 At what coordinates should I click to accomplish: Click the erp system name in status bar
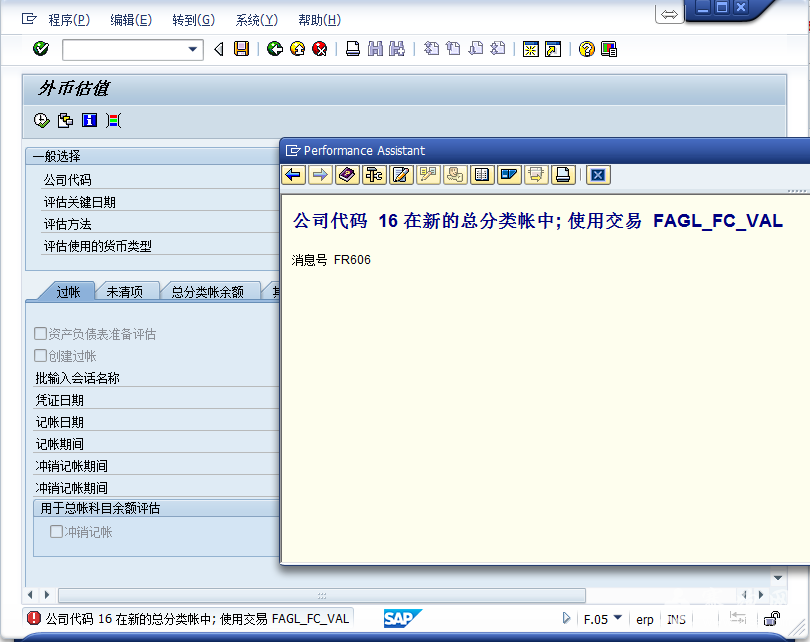click(644, 620)
